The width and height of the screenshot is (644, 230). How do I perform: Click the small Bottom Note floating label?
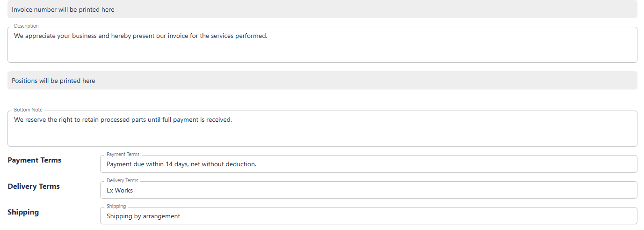(x=28, y=110)
